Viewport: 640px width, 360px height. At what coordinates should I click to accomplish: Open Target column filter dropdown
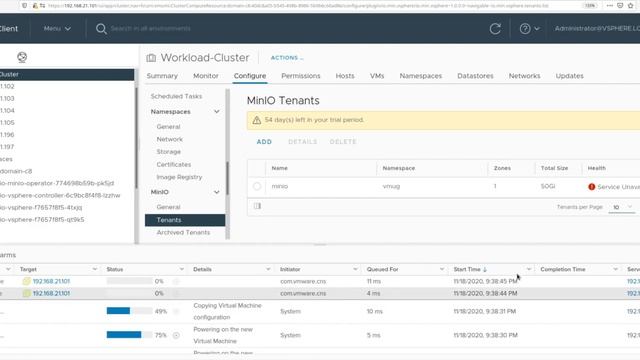[95, 269]
